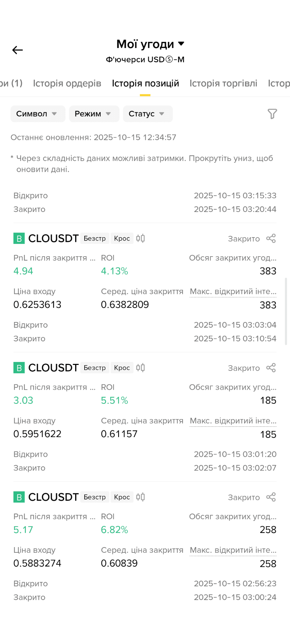Image resolution: width=290 pixels, height=644 pixels.
Task: Share the CLOUSDT position with PnL 3.03
Action: [271, 368]
